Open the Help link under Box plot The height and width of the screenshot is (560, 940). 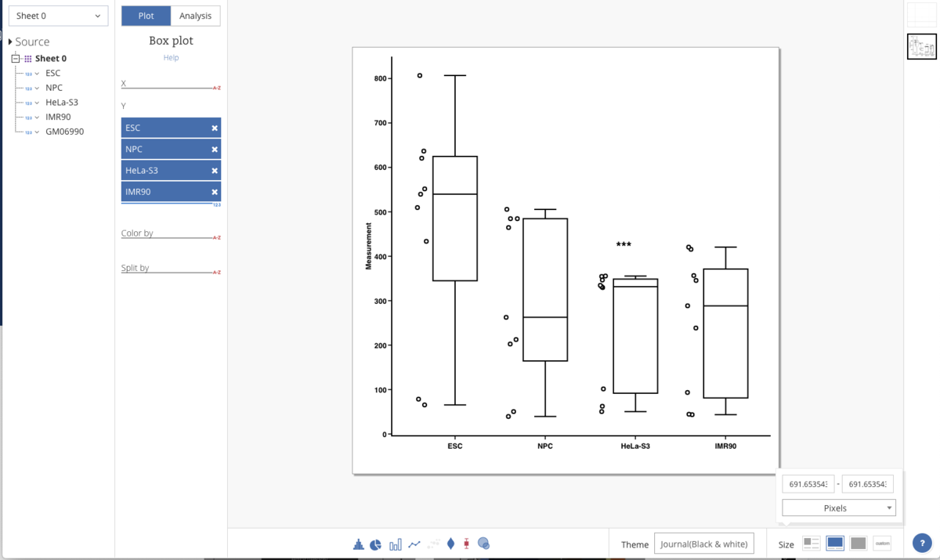point(171,58)
